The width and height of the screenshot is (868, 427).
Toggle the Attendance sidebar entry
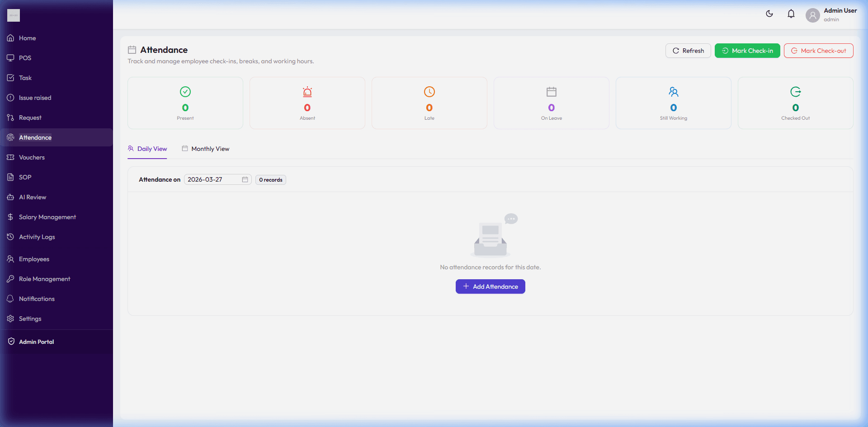click(36, 137)
